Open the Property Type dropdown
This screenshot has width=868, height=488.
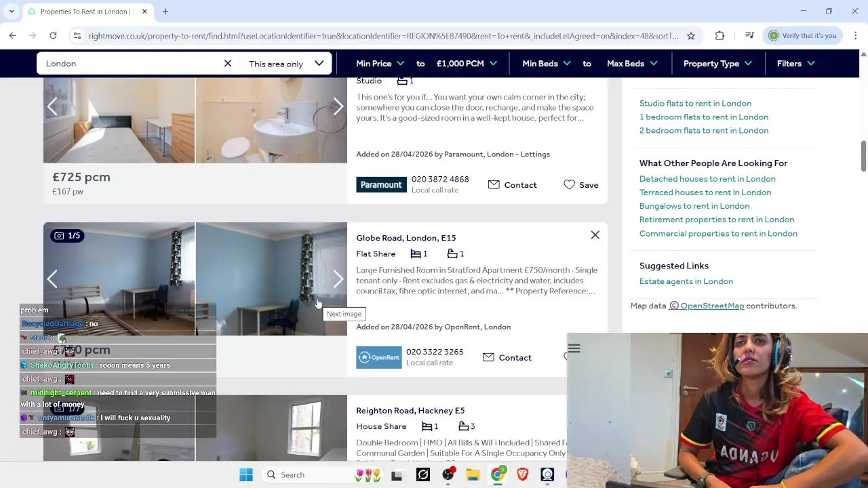(717, 64)
